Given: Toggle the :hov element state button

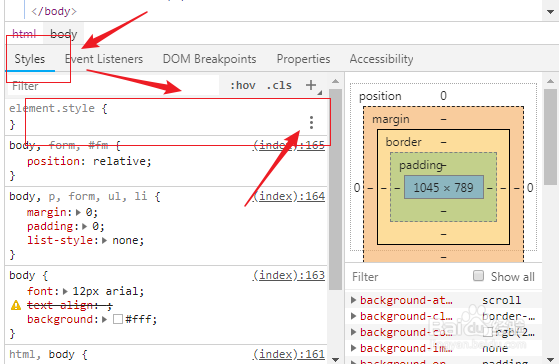Looking at the screenshot, I should point(243,86).
